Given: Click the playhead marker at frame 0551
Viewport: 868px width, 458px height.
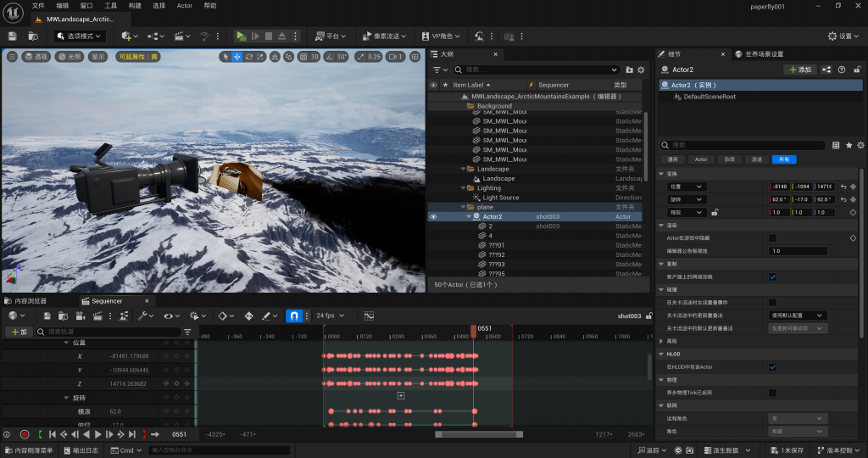Looking at the screenshot, I should click(x=475, y=329).
